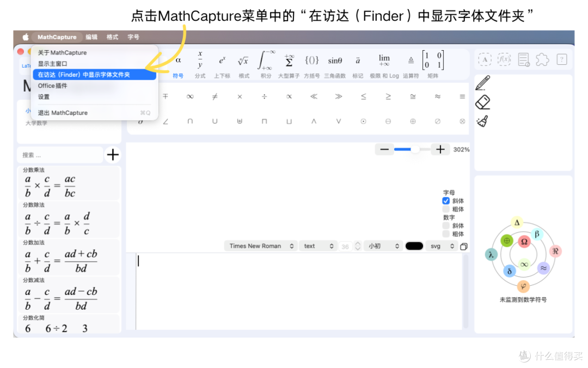The image size is (588, 368).
Task: Click the dashed A text recognition icon
Action: coord(485,59)
